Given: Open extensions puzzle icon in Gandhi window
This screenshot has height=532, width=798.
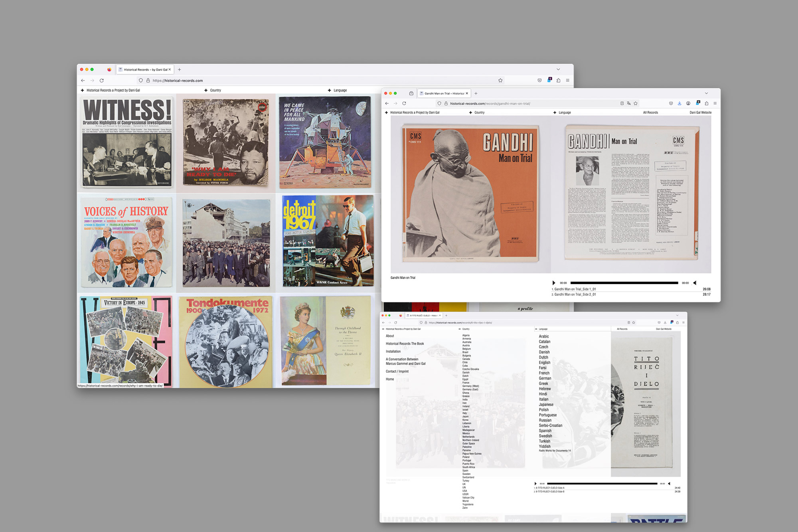Looking at the screenshot, I should 706,103.
